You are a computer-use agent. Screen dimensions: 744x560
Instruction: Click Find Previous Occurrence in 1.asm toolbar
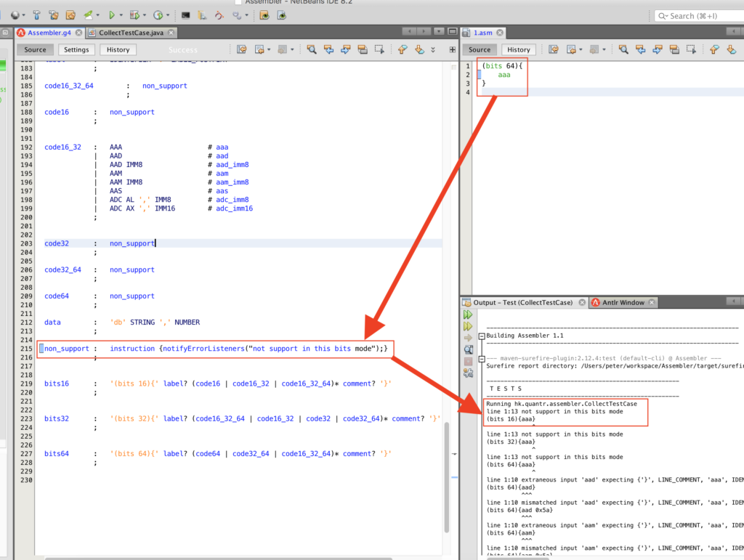[641, 49]
